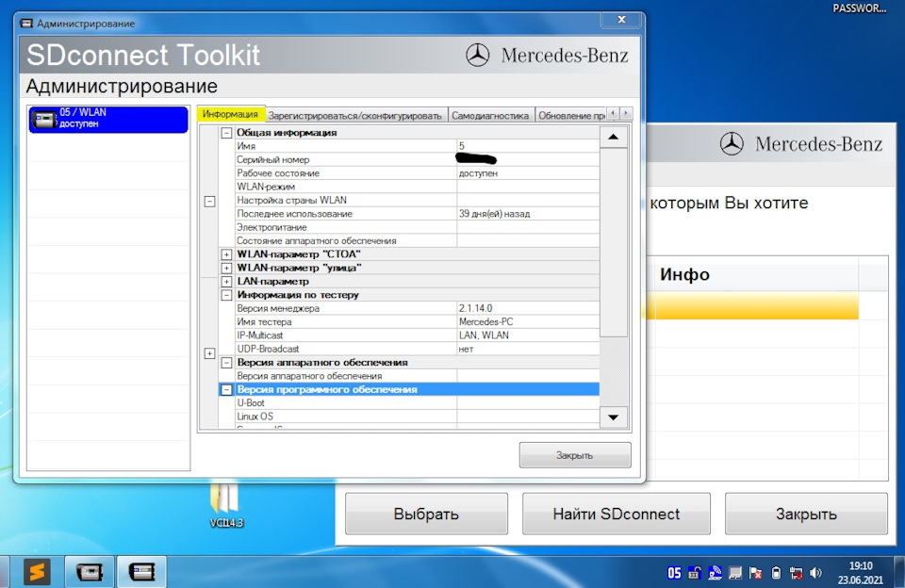Open the Обновление tab

pos(570,115)
